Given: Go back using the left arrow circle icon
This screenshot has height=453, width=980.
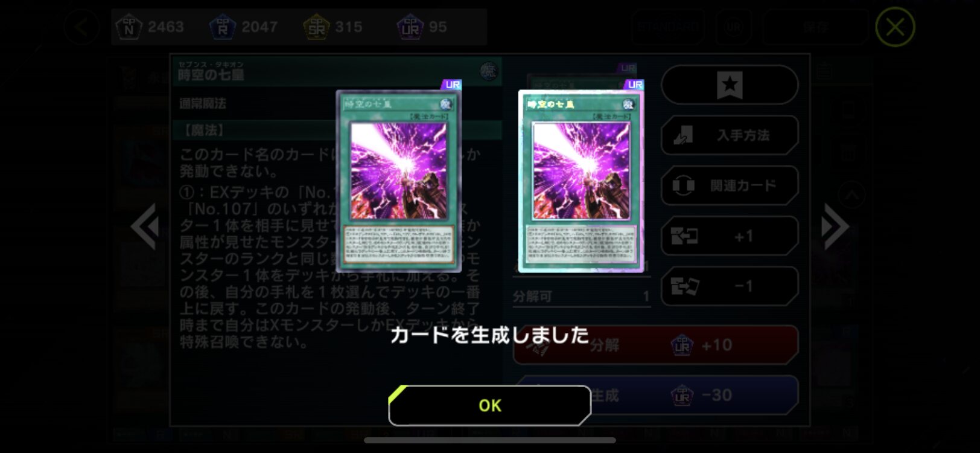Looking at the screenshot, I should (x=81, y=27).
